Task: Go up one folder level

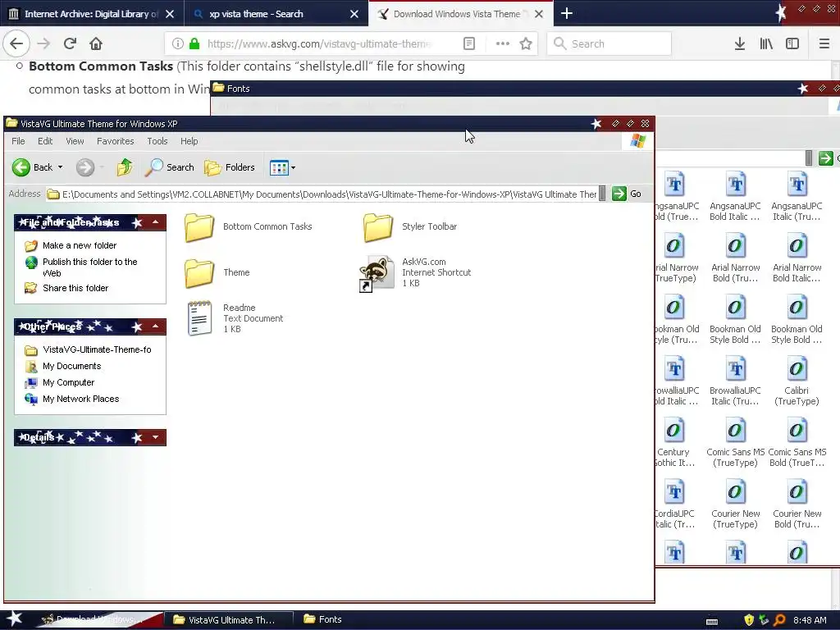Action: (x=125, y=167)
